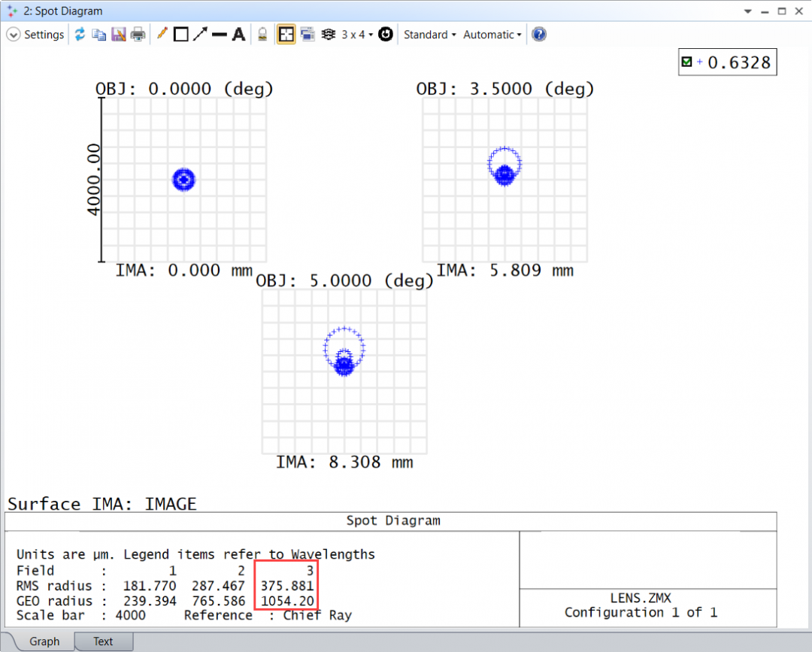
Task: Toggle the active aspect-ratio layout icon
Action: pyautogui.click(x=286, y=34)
